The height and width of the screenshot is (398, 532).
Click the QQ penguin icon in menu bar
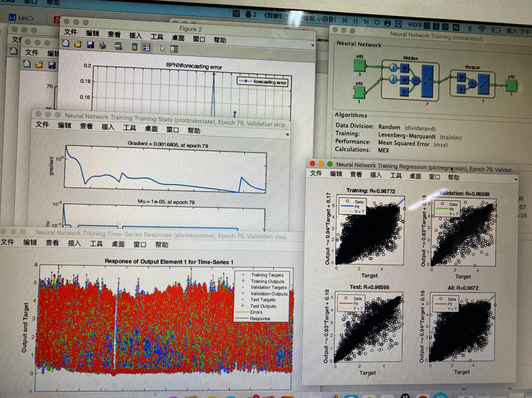pos(248,14)
